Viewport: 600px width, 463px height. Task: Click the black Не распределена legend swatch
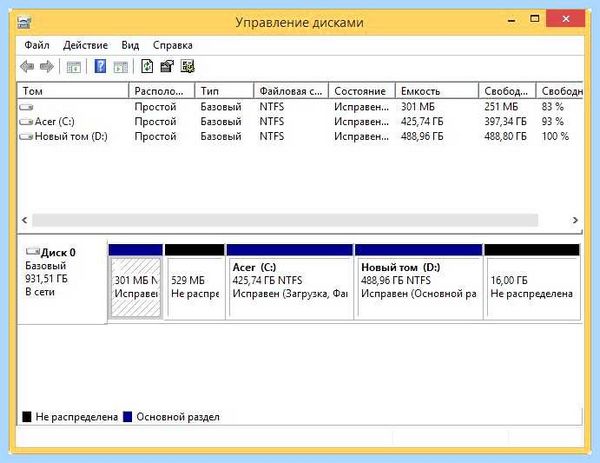[x=27, y=417]
